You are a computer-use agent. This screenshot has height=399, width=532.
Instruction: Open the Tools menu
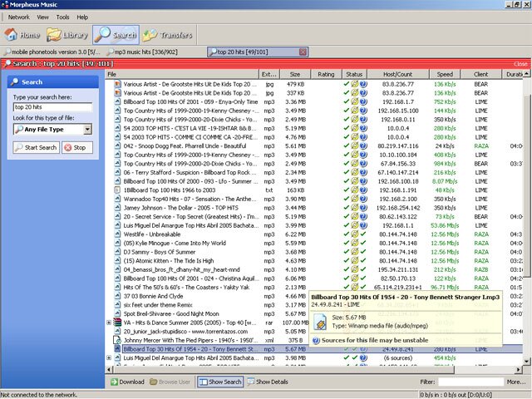tap(63, 17)
